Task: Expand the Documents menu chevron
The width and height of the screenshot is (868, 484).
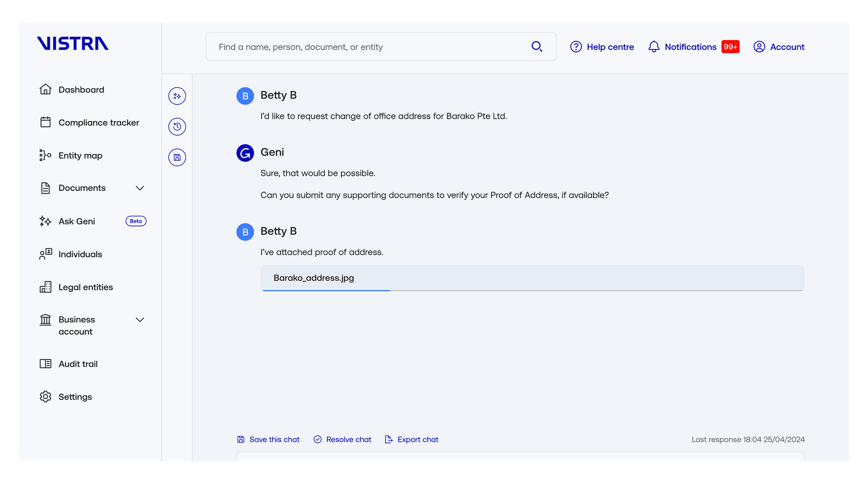Action: click(140, 188)
